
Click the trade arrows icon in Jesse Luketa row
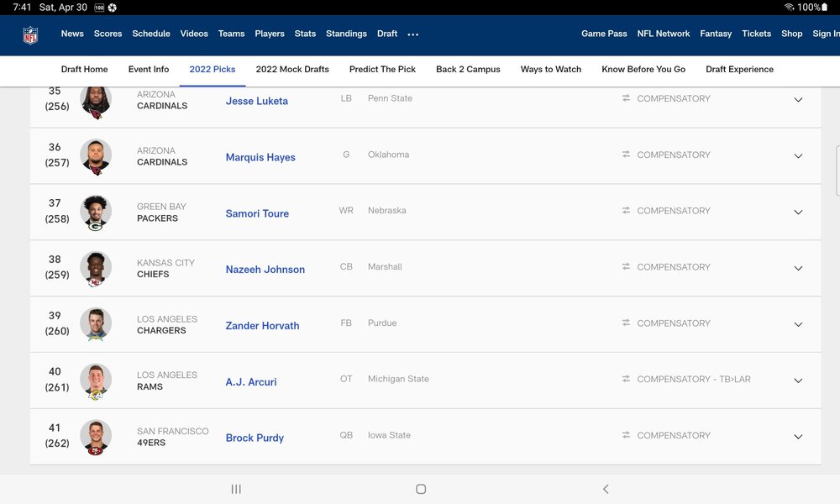pos(626,98)
